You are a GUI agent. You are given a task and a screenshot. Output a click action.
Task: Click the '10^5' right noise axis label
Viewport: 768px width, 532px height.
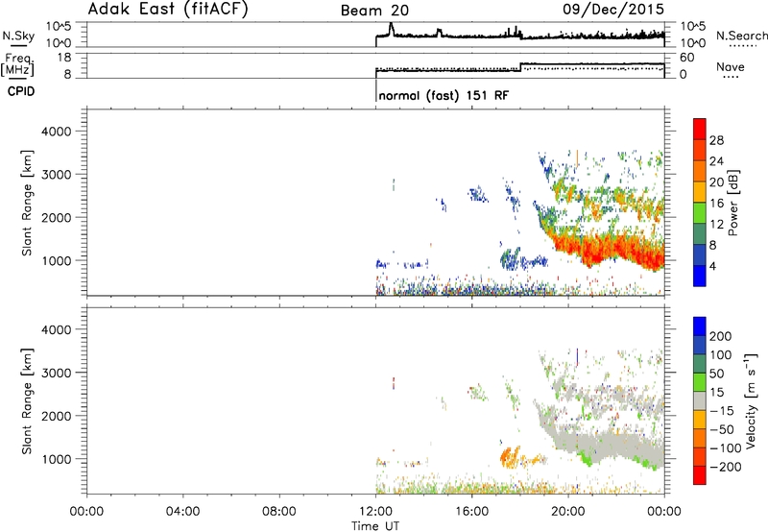click(x=692, y=26)
